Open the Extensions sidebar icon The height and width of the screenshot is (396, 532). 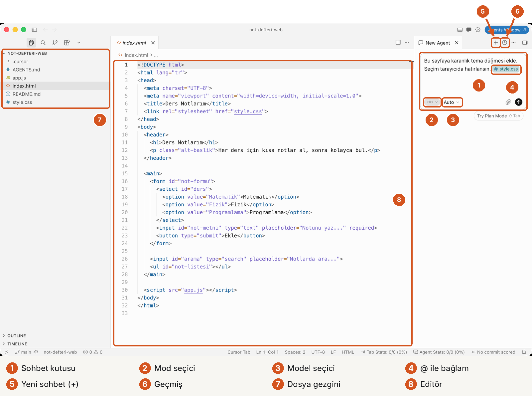(x=67, y=43)
